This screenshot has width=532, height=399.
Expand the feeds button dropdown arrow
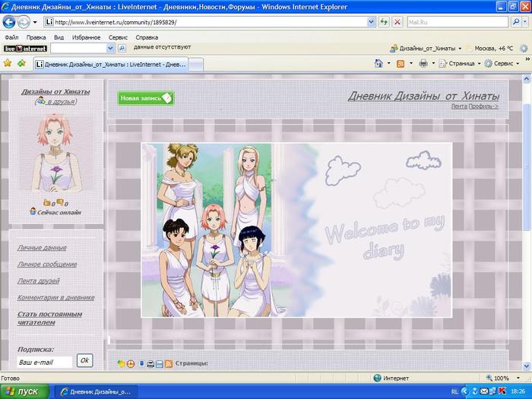[411, 63]
